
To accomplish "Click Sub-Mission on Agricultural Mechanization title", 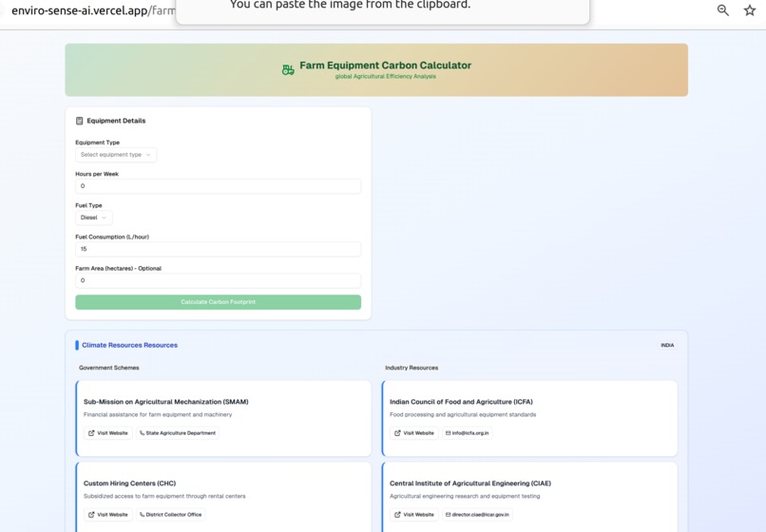I will coord(166,402).
